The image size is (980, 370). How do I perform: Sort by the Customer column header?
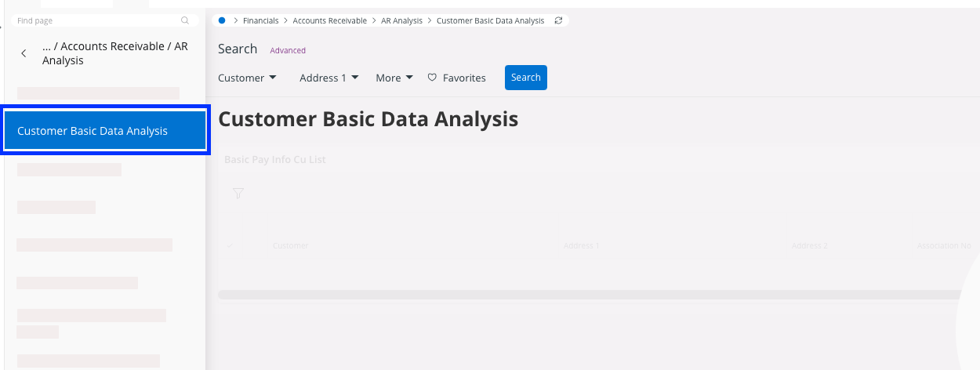(x=290, y=246)
